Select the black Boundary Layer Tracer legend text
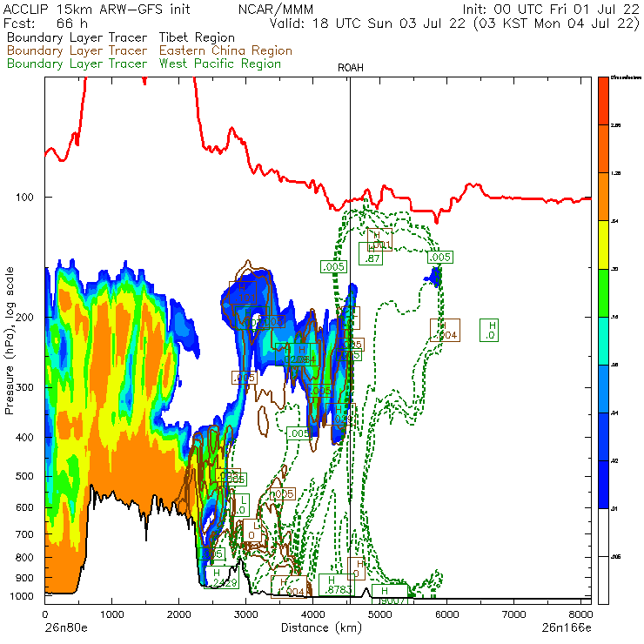Viewport: 644px width, 644px height. coord(77,37)
